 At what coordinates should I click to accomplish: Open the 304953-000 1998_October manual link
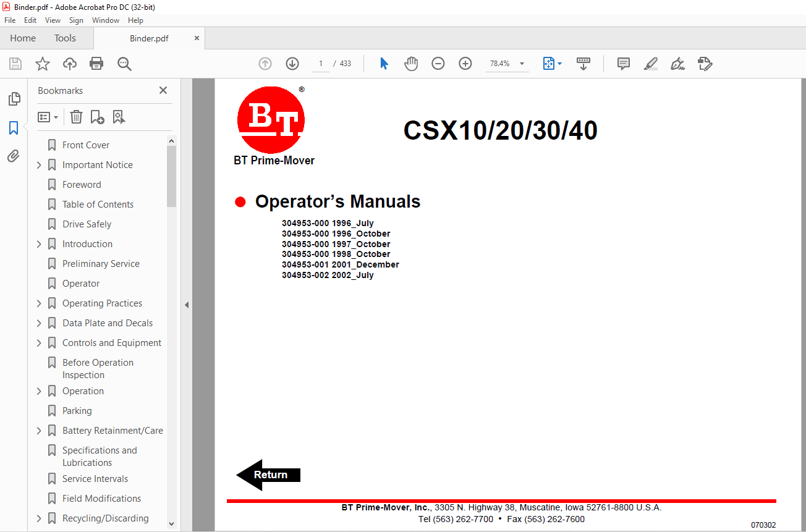pos(336,255)
